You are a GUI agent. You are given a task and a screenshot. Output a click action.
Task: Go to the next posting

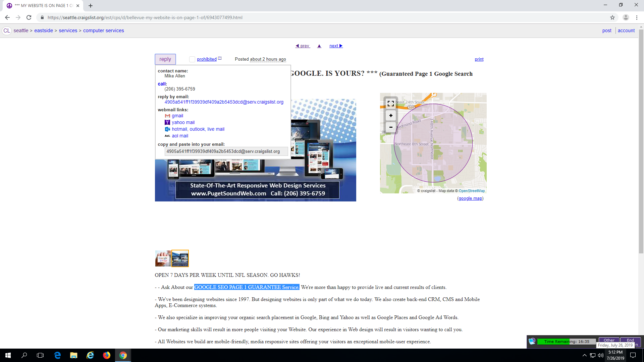[336, 46]
